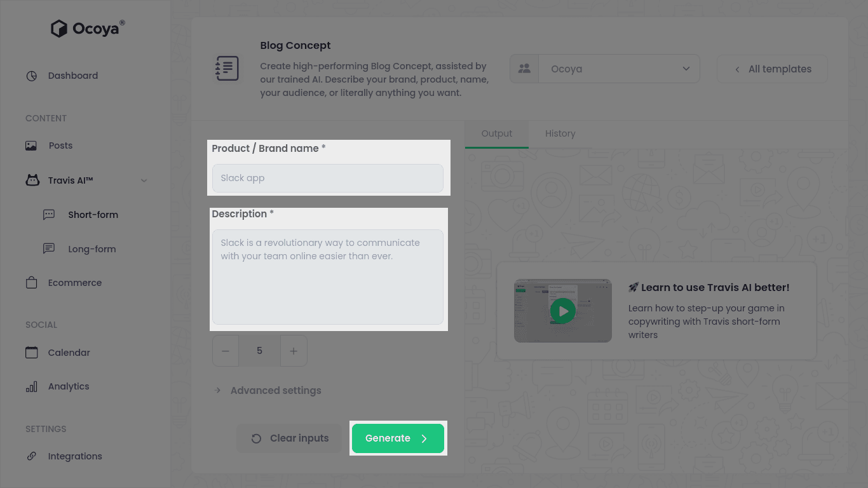This screenshot has width=868, height=488.
Task: Select Long-form under Travis AI
Action: coord(92,249)
